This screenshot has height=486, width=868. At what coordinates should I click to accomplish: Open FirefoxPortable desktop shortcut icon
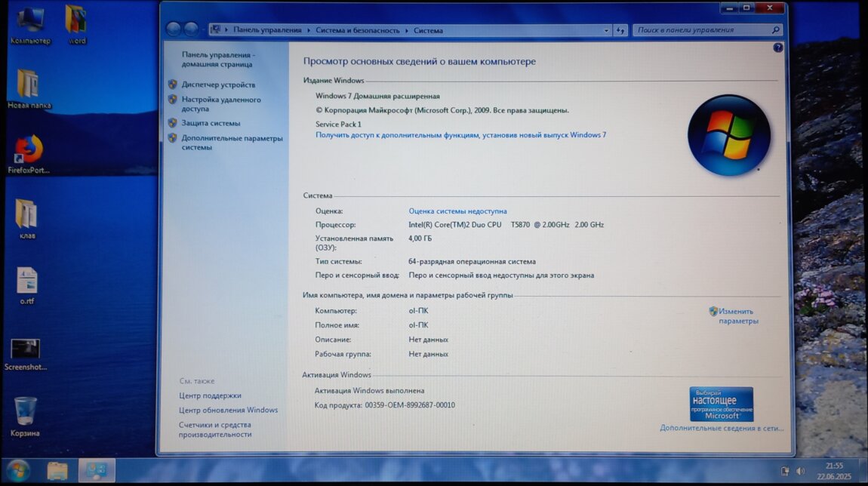click(29, 149)
